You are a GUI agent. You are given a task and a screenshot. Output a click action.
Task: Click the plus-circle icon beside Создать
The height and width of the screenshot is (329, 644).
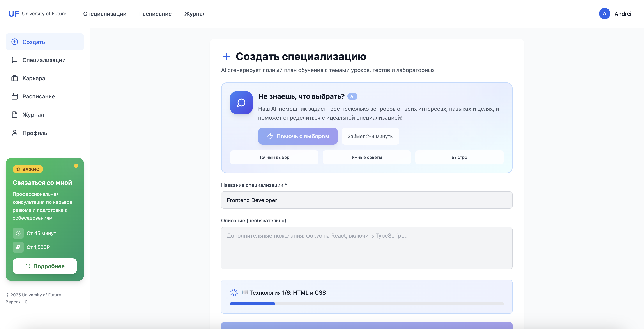(x=15, y=42)
